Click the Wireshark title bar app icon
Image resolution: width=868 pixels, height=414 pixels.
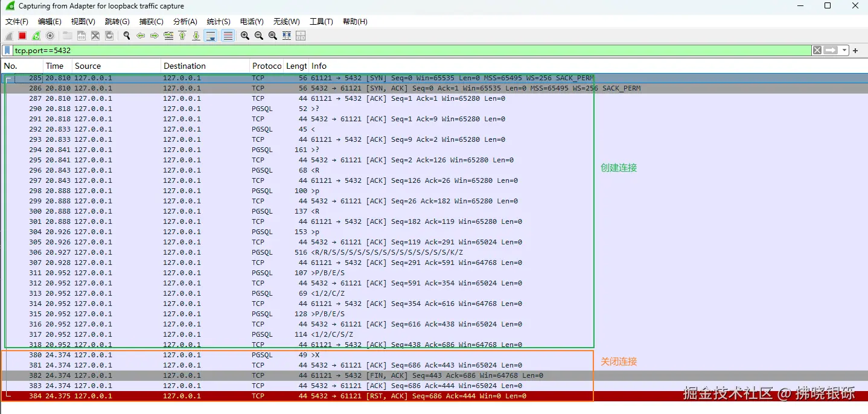click(10, 6)
